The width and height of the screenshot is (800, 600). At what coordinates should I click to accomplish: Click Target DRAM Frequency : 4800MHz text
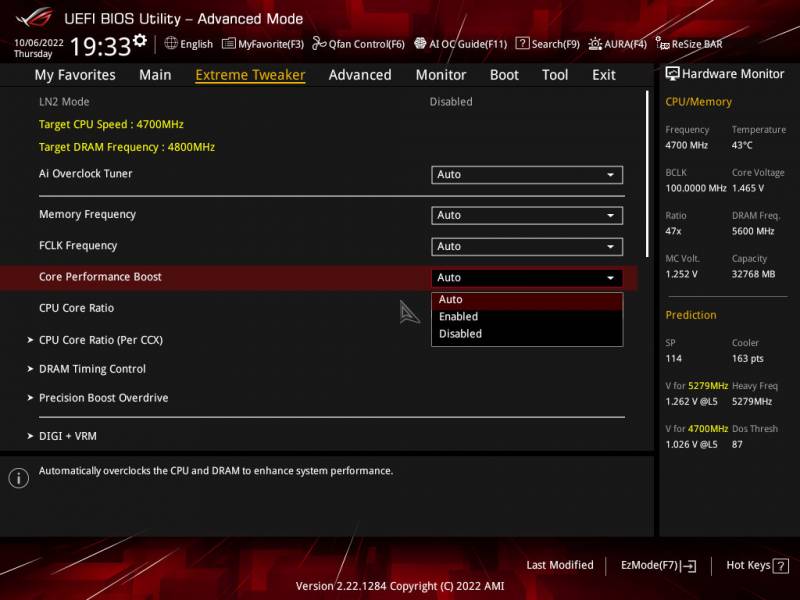click(127, 147)
